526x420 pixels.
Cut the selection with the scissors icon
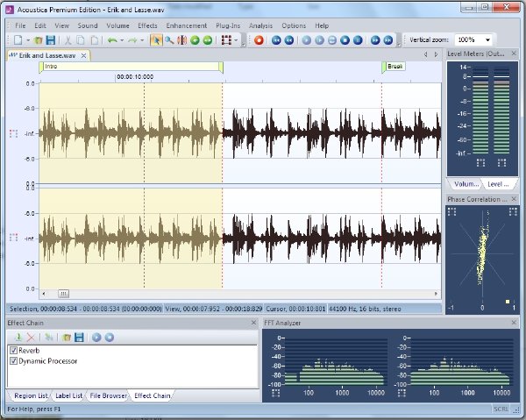(68, 40)
